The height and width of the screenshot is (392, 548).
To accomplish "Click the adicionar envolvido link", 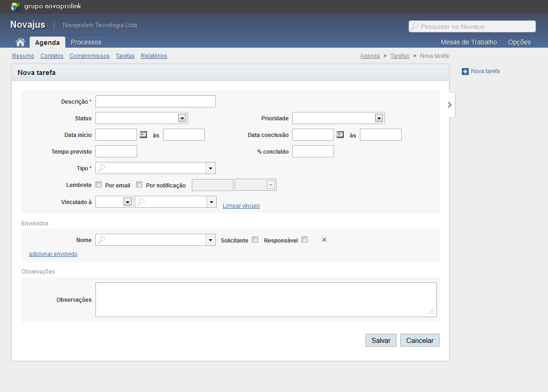I will point(53,254).
